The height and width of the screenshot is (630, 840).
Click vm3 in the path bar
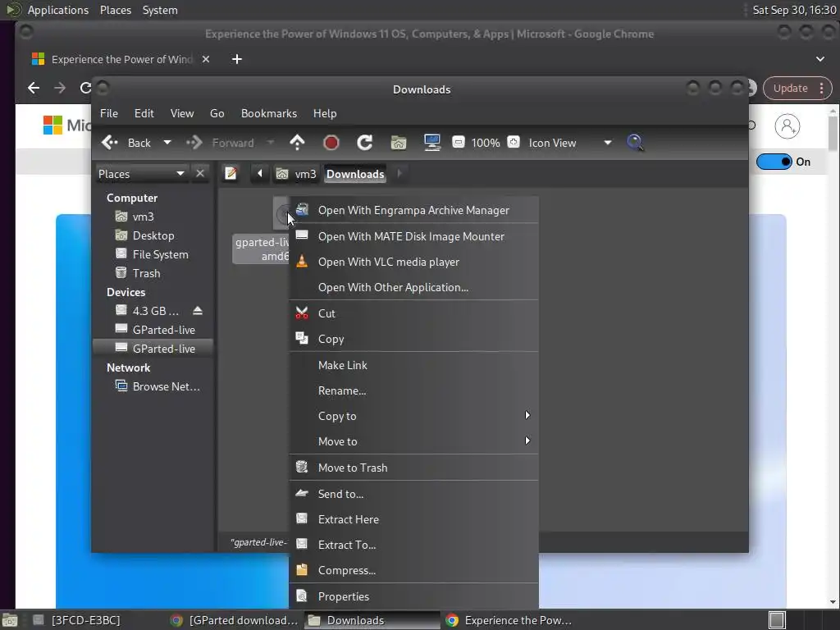point(296,174)
